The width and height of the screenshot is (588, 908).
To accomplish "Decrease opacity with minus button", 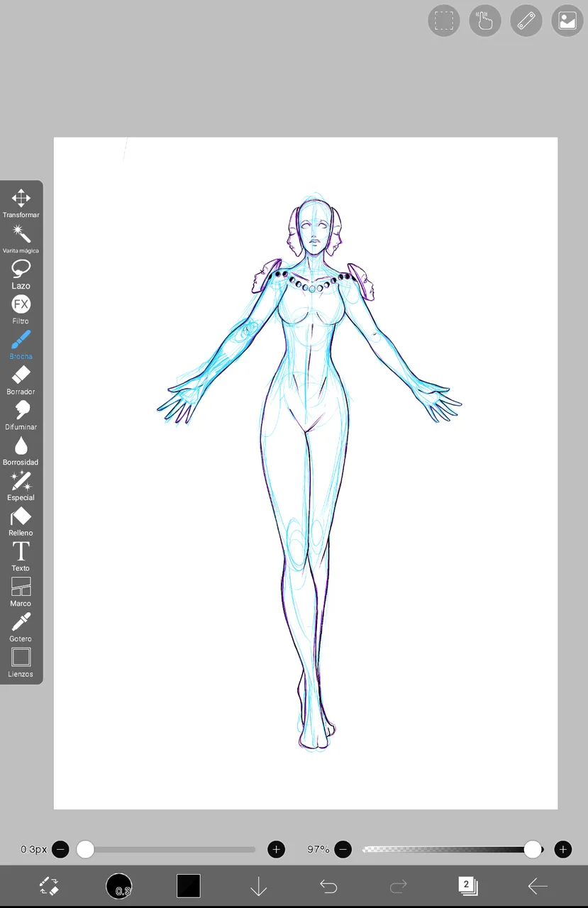I will (x=343, y=849).
